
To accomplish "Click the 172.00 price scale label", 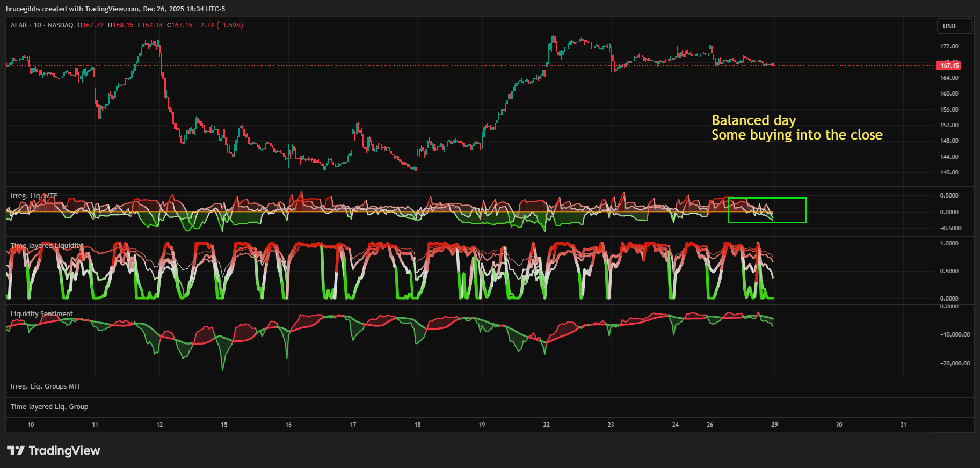I will [949, 47].
